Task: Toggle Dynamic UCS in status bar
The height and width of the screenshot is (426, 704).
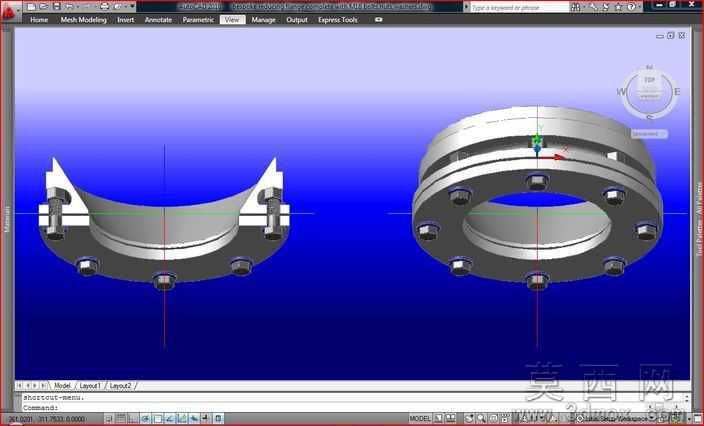Action: [x=182, y=418]
